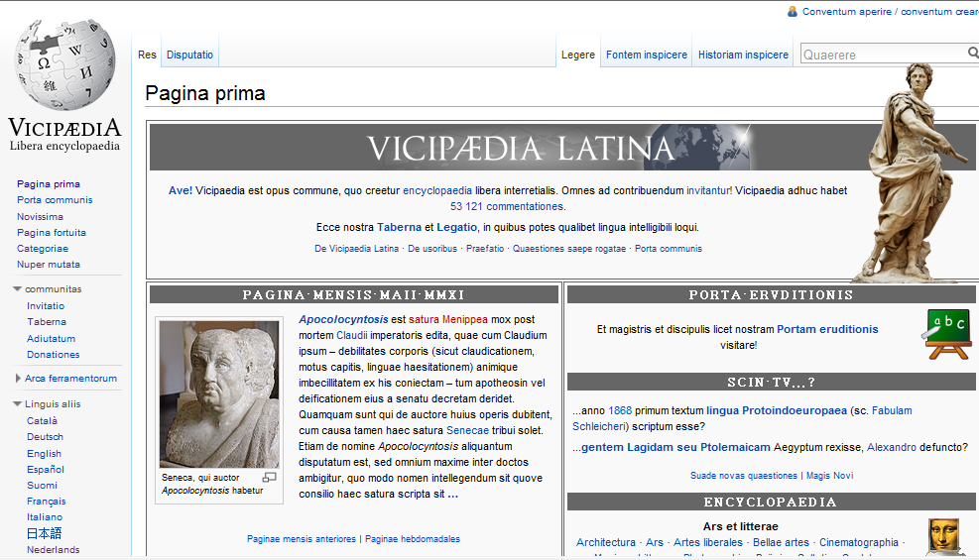Switch to English language
Screen dimensions: 979x560
click(x=44, y=454)
